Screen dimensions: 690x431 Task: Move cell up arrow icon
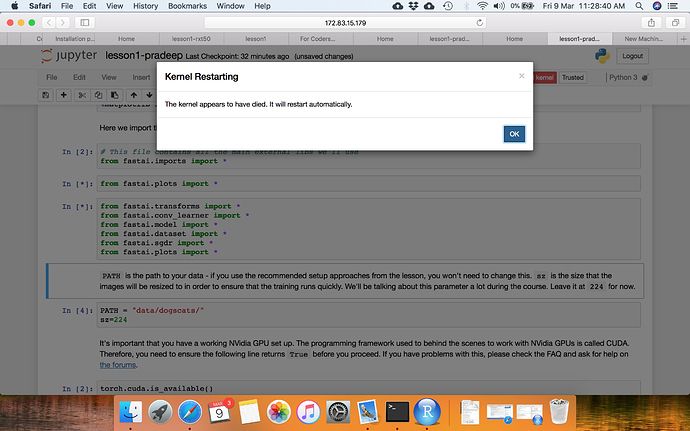click(x=134, y=95)
